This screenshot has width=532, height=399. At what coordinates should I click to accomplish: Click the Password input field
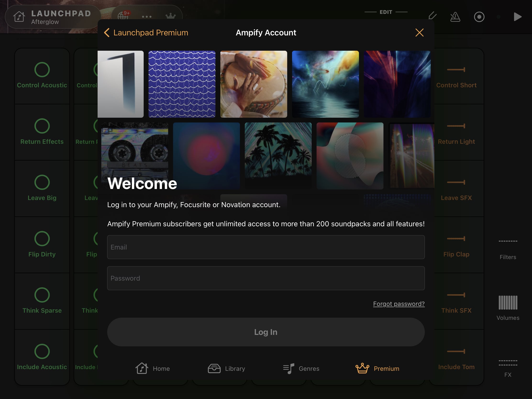(x=266, y=278)
